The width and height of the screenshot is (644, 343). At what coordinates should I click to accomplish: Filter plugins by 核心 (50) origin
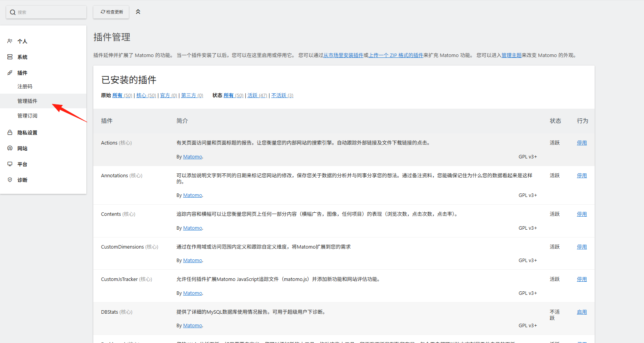[x=146, y=96]
